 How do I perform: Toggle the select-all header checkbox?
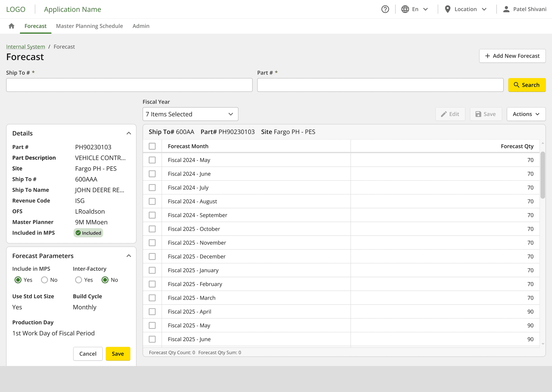pyautogui.click(x=152, y=146)
